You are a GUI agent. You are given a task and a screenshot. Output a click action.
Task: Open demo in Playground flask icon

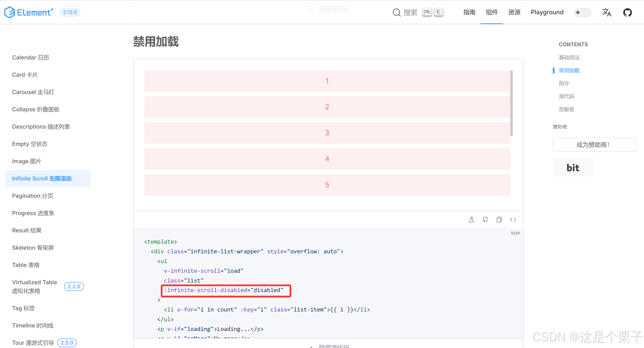(471, 220)
